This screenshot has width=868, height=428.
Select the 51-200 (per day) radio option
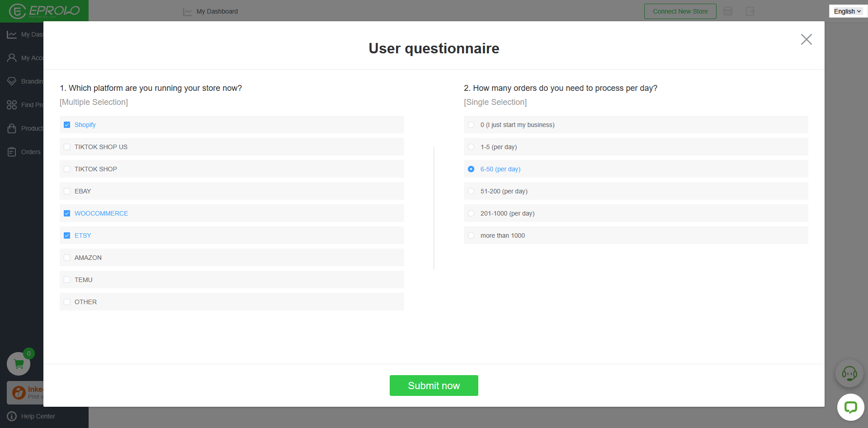point(471,191)
